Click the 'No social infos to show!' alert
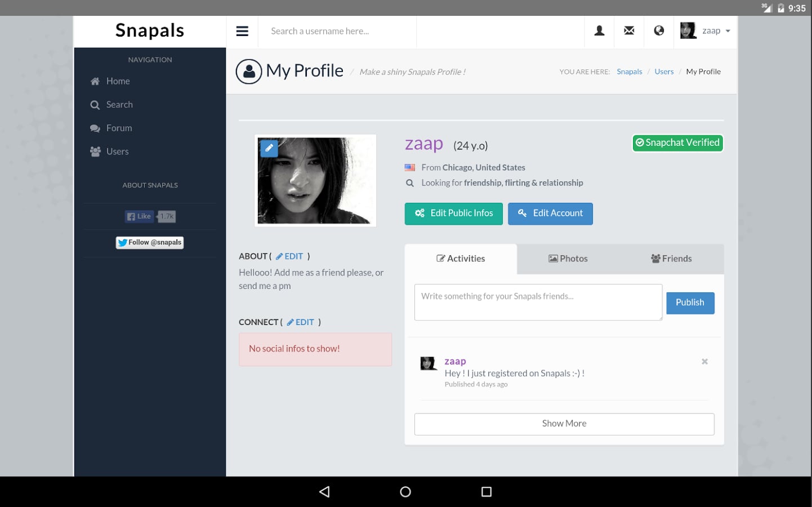Screen dimensions: 812x507 (x=315, y=349)
